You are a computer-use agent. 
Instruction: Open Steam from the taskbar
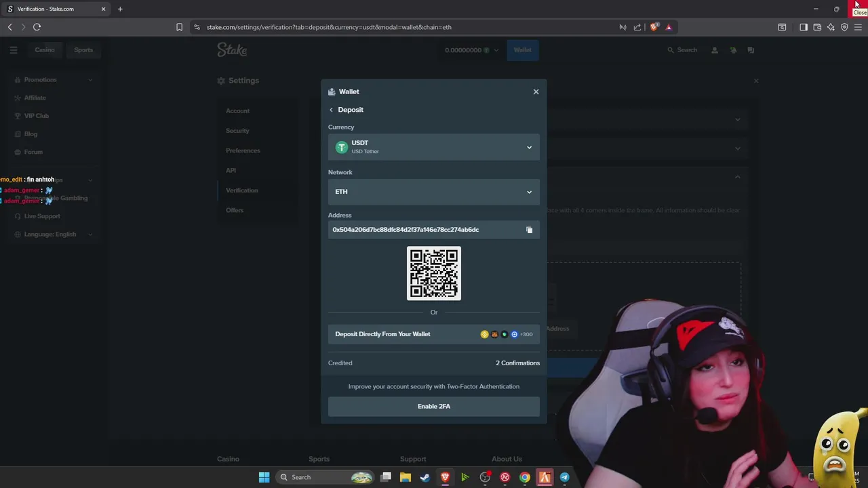tap(425, 477)
